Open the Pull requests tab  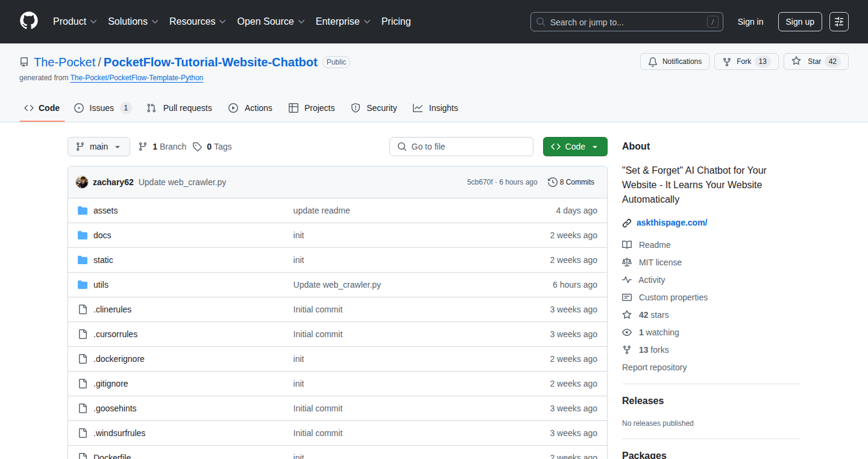pos(180,108)
